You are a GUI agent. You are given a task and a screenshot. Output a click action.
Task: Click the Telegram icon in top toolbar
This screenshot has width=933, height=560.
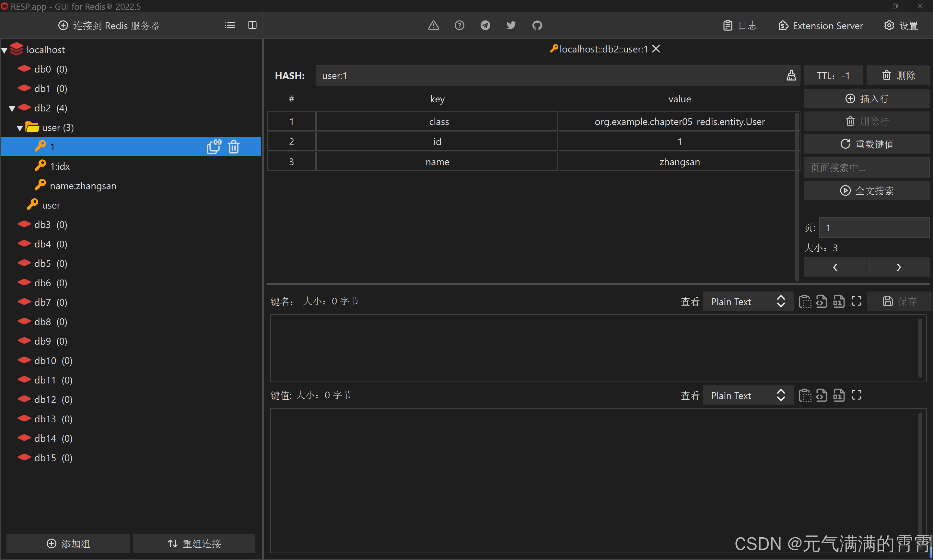[x=485, y=25]
